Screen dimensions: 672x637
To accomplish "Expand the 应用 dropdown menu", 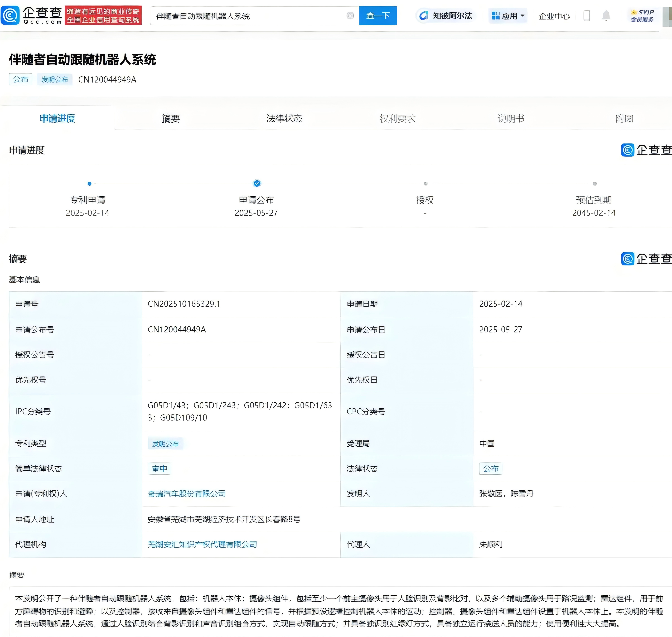I will (x=508, y=16).
